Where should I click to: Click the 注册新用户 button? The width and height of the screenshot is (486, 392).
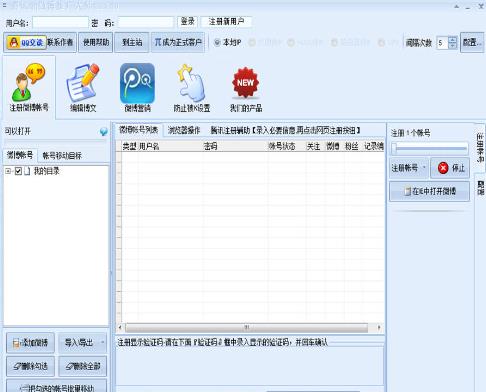226,22
